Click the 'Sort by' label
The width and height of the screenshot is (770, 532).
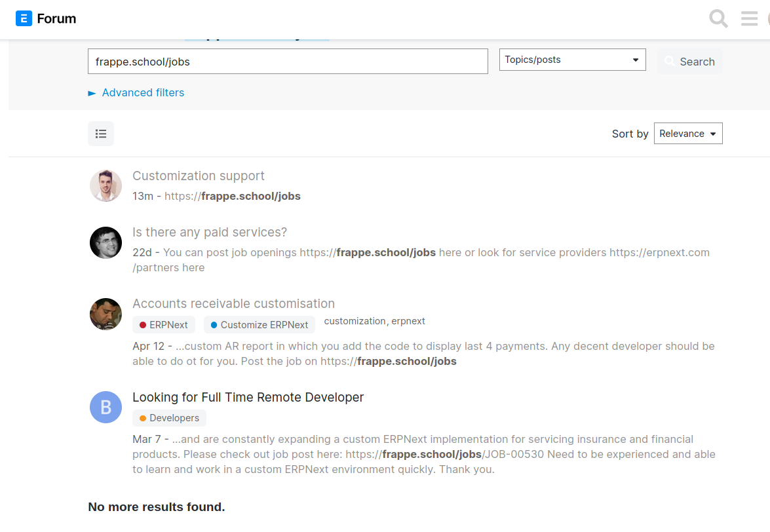click(630, 134)
